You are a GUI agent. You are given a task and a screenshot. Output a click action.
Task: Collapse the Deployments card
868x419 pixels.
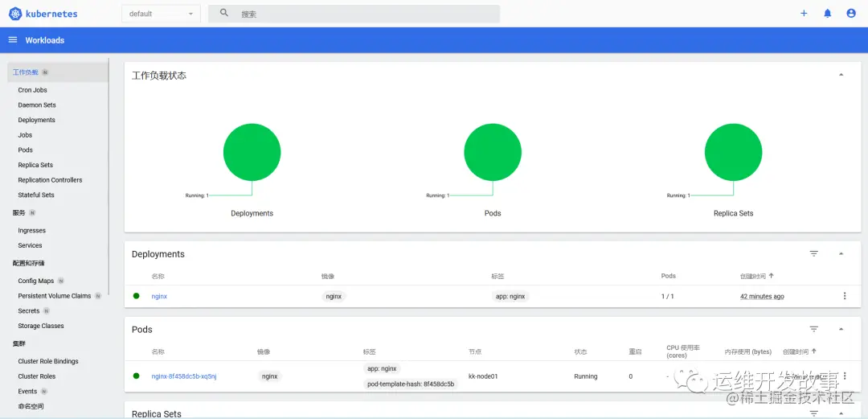[x=841, y=254]
